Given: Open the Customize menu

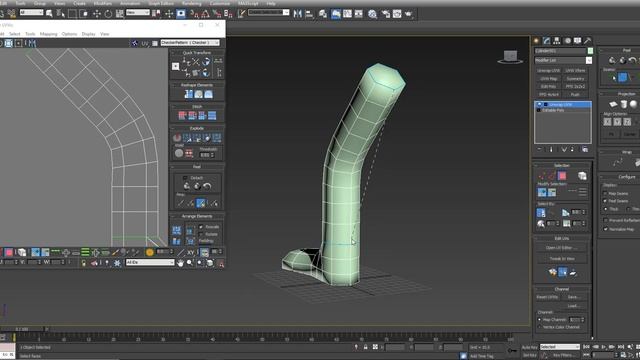Looking at the screenshot, I should click(x=220, y=3).
